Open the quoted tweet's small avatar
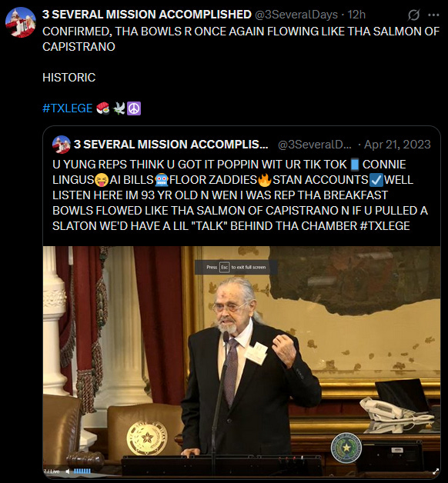The width and height of the screenshot is (448, 483). [62, 145]
